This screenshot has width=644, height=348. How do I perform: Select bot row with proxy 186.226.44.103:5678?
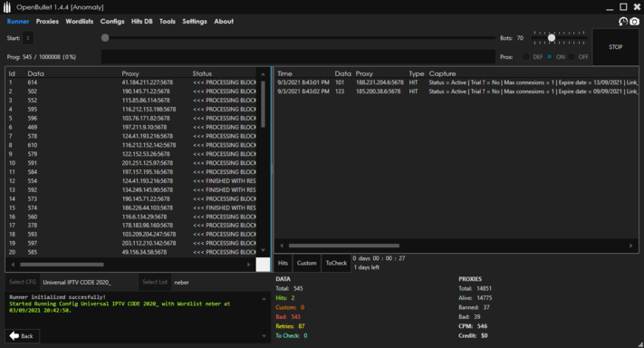(131, 208)
